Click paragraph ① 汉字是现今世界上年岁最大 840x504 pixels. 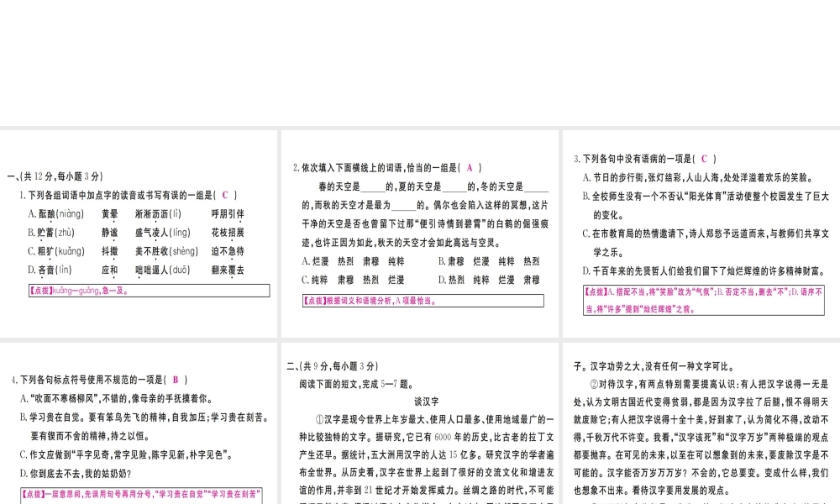pyautogui.click(x=427, y=460)
